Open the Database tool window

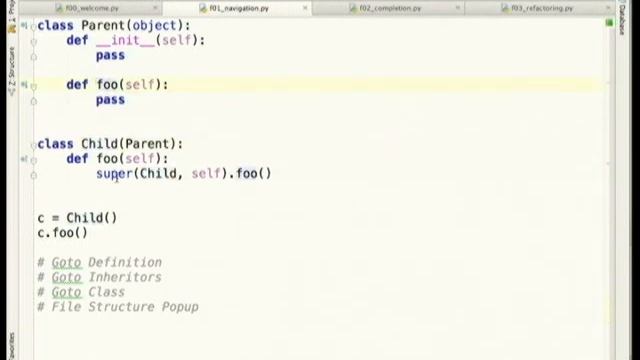click(x=622, y=18)
